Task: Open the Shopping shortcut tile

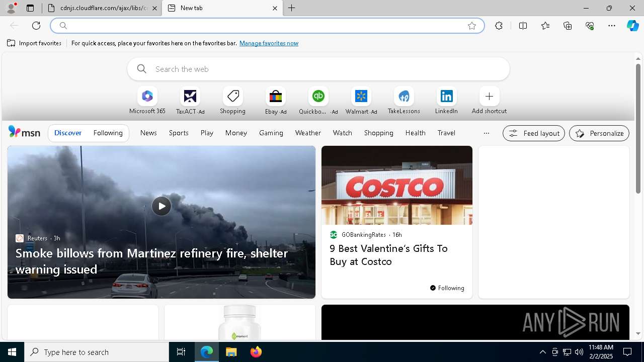Action: coord(232,101)
